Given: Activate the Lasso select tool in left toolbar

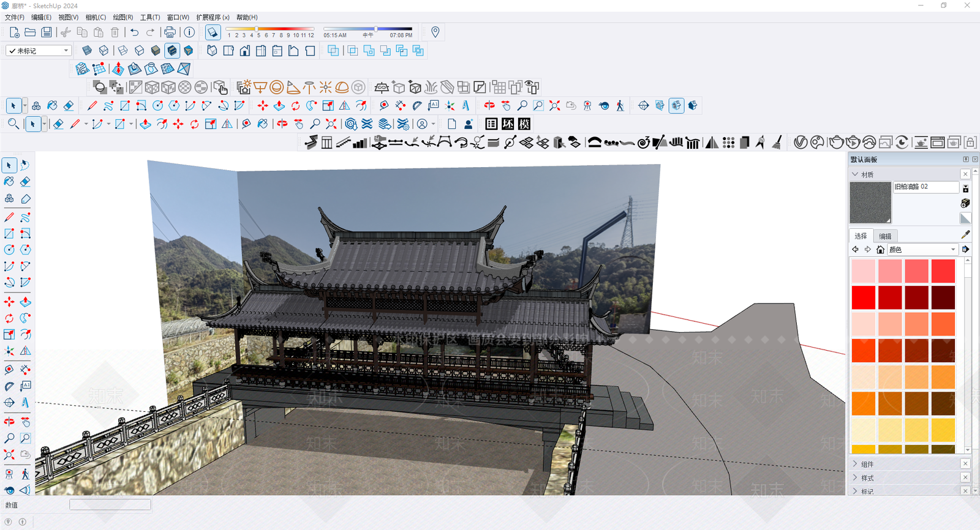Looking at the screenshot, I should [25, 165].
